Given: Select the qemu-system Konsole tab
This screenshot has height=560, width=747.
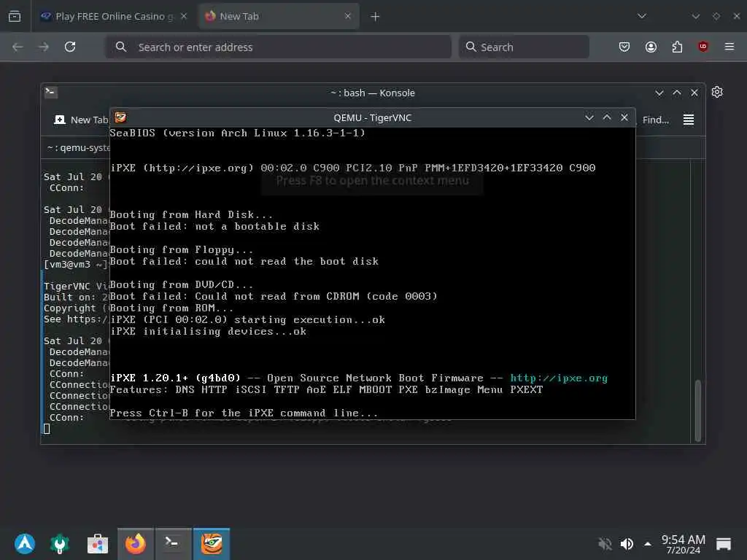Looking at the screenshot, I should [x=79, y=147].
